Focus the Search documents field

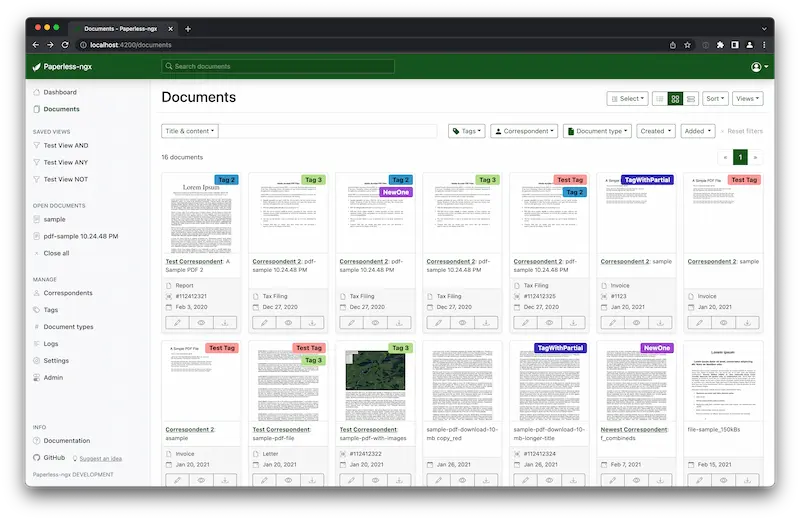[x=278, y=66]
